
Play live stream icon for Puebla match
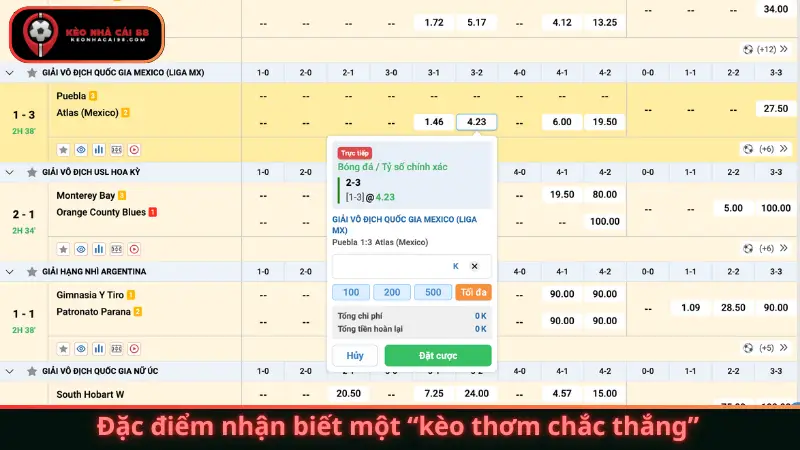134,150
